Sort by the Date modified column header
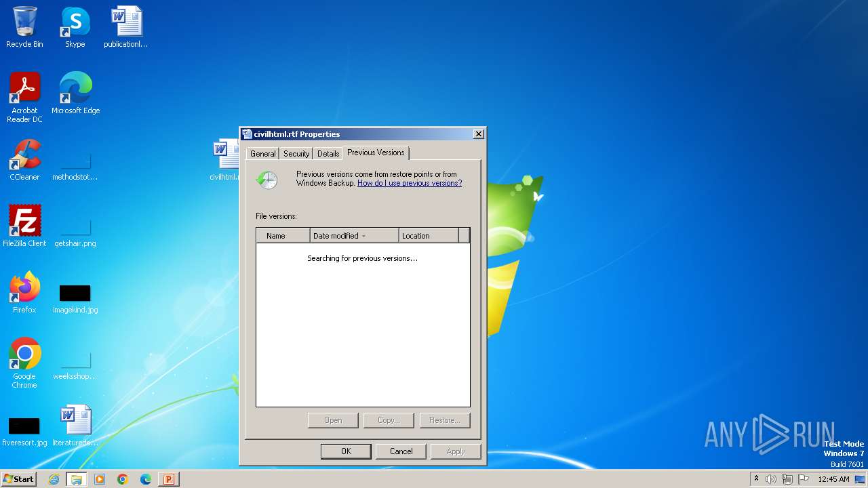This screenshot has width=868, height=488. coord(354,236)
